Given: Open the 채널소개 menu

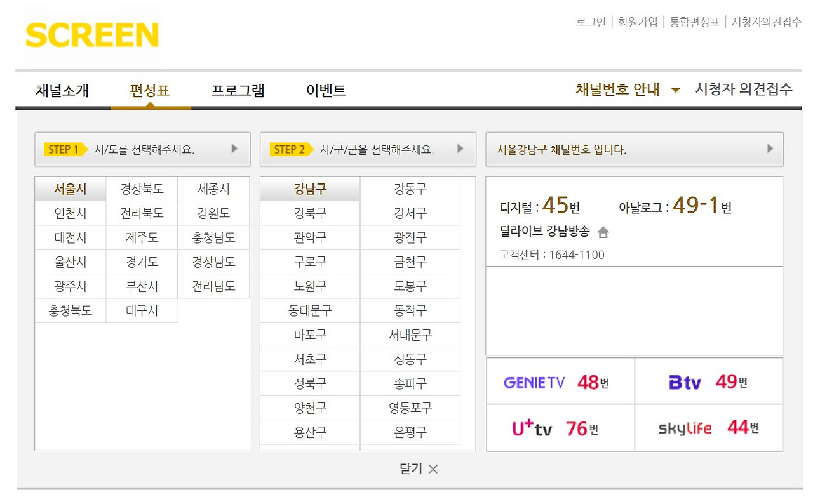Looking at the screenshot, I should pos(62,90).
